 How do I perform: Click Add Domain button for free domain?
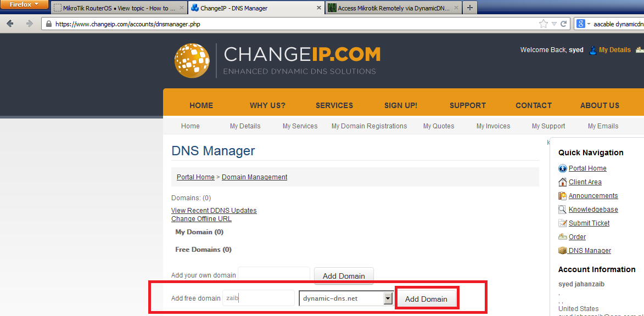click(426, 299)
